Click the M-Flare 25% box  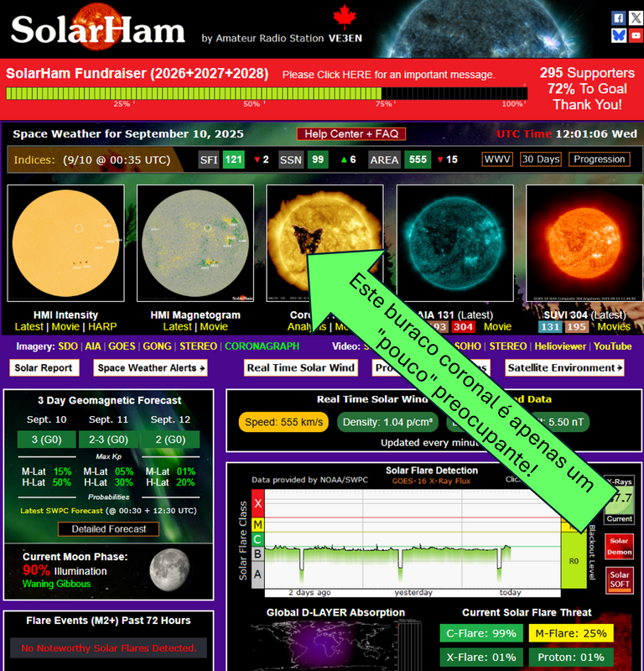(571, 633)
